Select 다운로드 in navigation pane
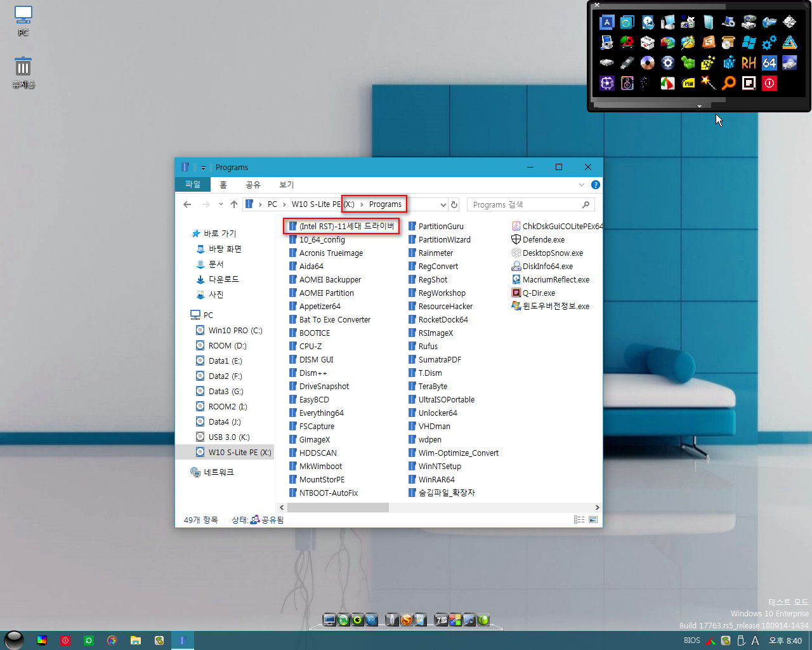The height and width of the screenshot is (650, 812). (x=223, y=279)
